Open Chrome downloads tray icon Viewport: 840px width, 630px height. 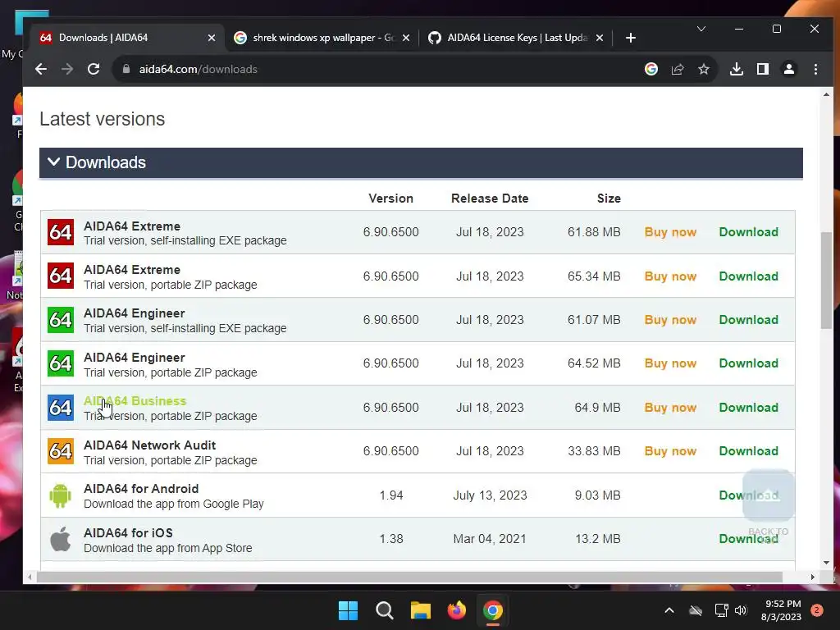(737, 69)
